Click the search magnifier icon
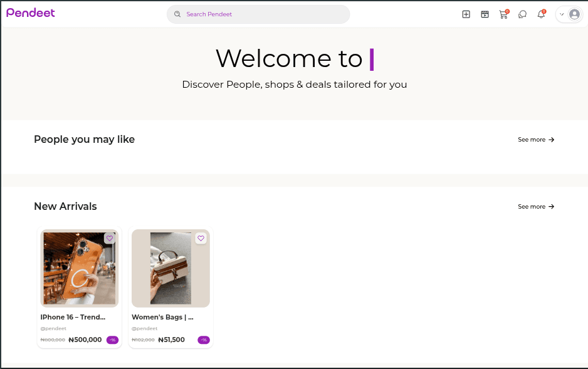 177,14
